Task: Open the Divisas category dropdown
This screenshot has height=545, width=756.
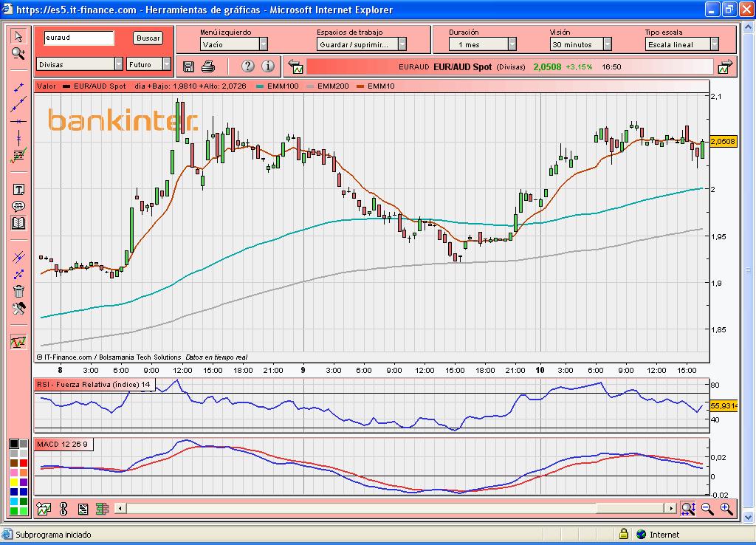Action: coord(118,64)
